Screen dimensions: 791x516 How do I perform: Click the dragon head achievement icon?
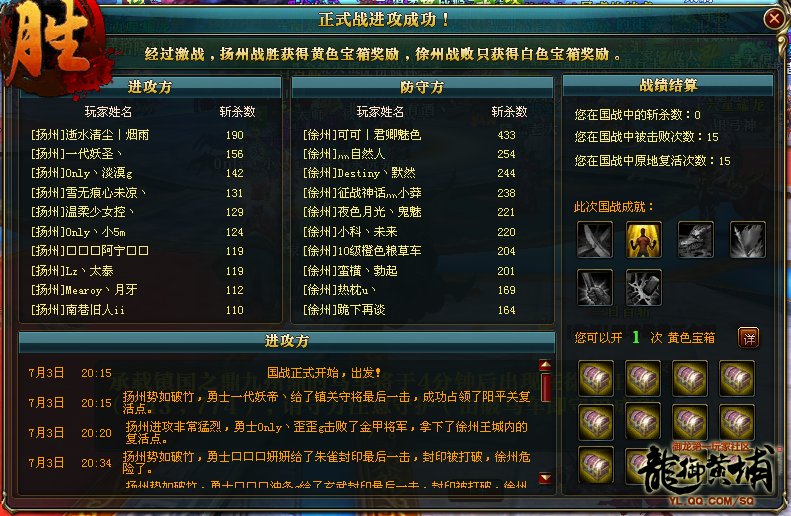click(696, 240)
